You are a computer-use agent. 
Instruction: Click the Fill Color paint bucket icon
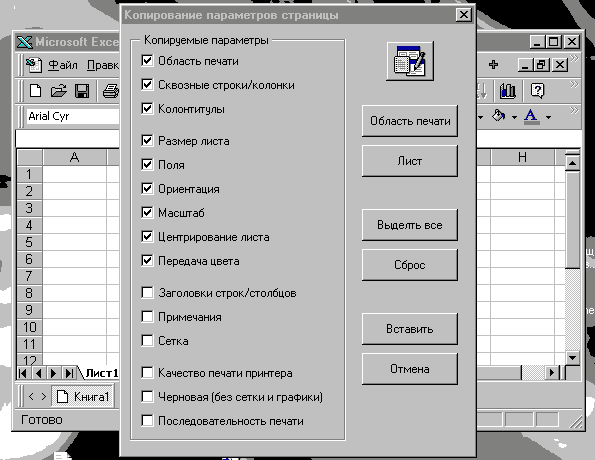499,116
